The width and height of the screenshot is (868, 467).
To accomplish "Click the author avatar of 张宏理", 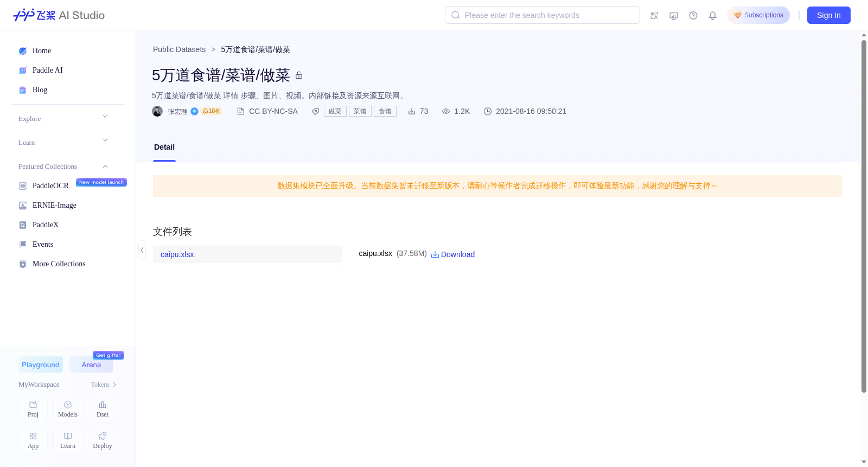I will point(157,111).
